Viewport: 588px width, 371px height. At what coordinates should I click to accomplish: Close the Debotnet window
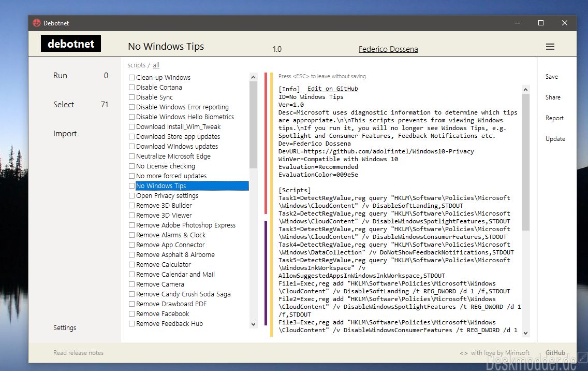point(564,23)
